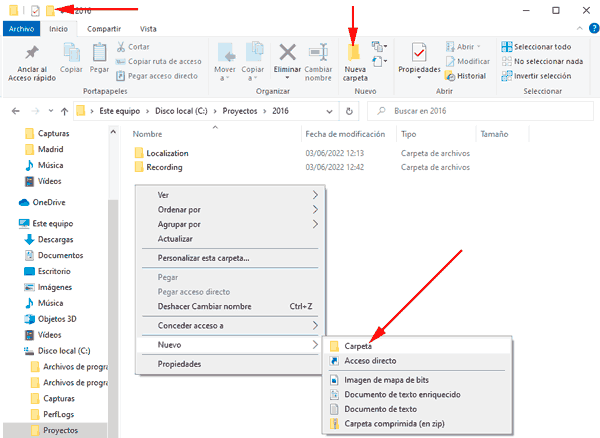Open OneDrive in the navigation pane
Image resolution: width=600 pixels, height=438 pixels.
43,202
